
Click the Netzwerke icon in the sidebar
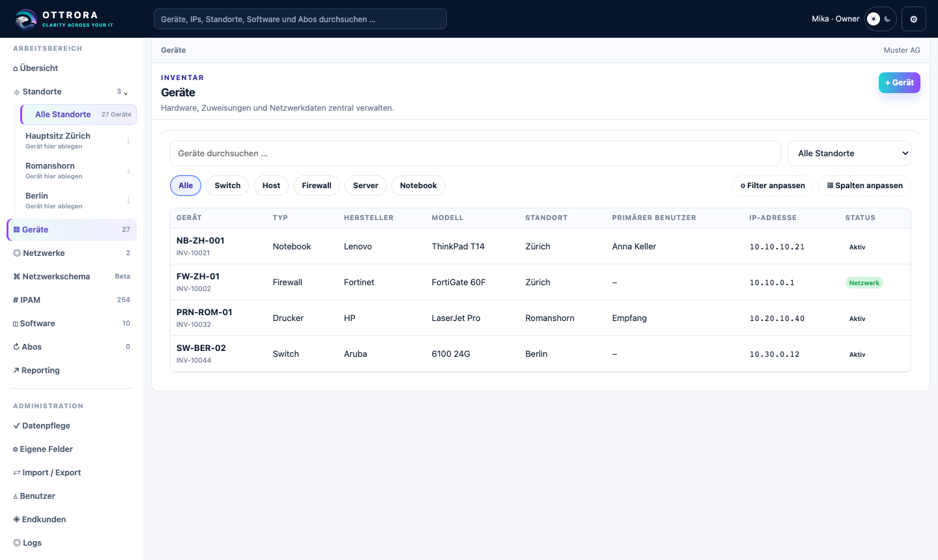tap(17, 253)
